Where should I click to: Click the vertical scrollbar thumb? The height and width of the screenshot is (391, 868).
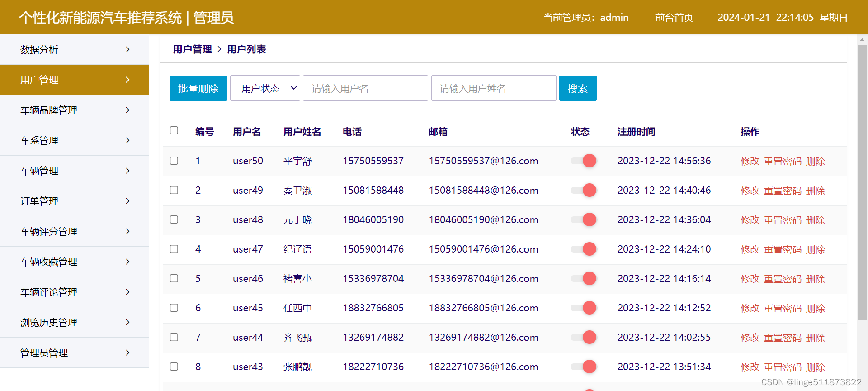click(862, 182)
